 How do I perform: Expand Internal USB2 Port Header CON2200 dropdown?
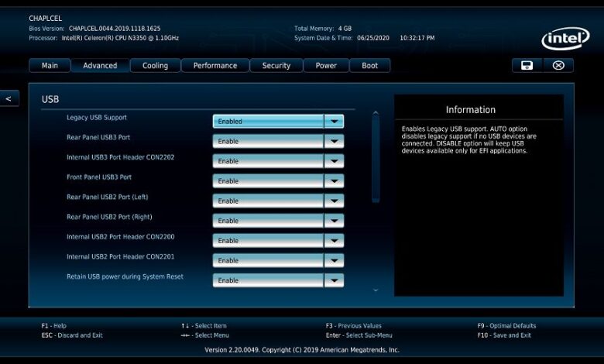[x=278, y=241]
